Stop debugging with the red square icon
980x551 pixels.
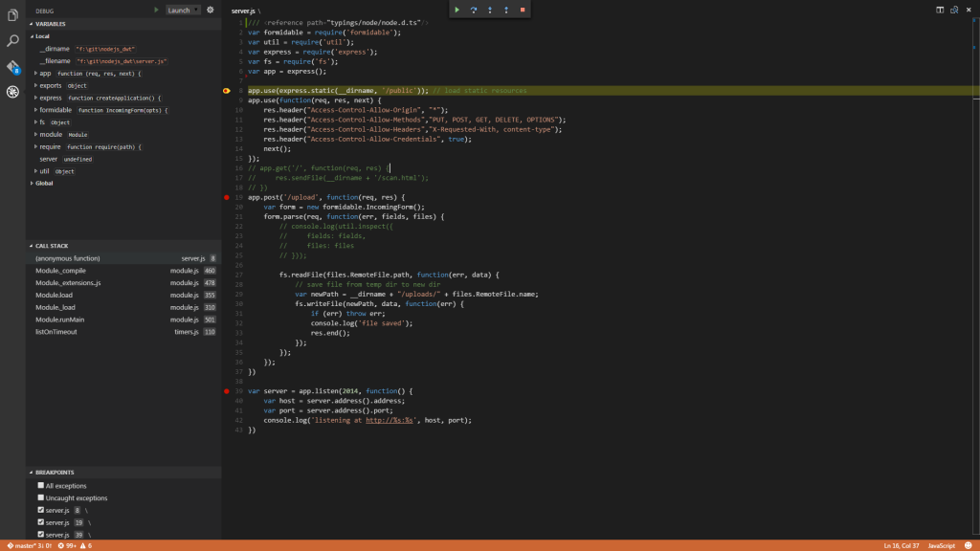point(523,10)
